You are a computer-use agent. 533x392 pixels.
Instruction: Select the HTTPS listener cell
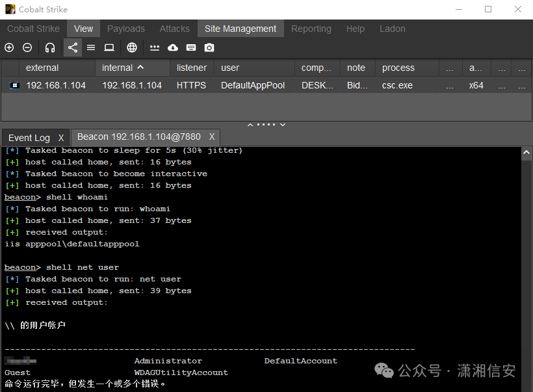(191, 85)
